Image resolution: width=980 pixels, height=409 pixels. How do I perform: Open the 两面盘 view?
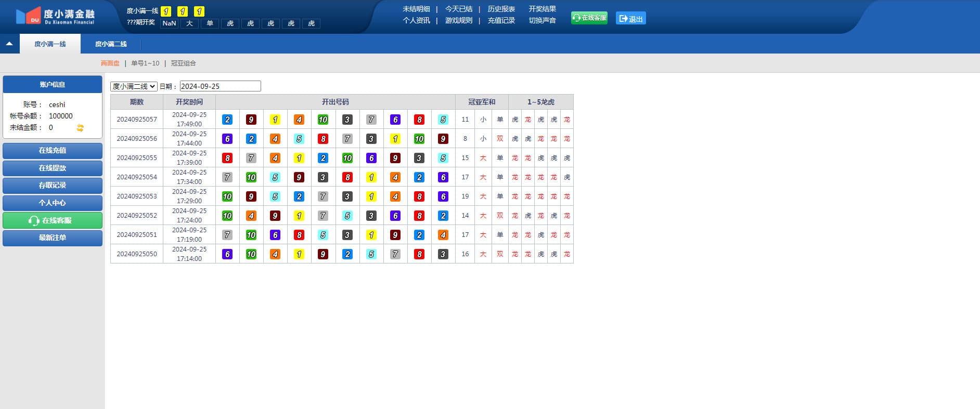[110, 63]
